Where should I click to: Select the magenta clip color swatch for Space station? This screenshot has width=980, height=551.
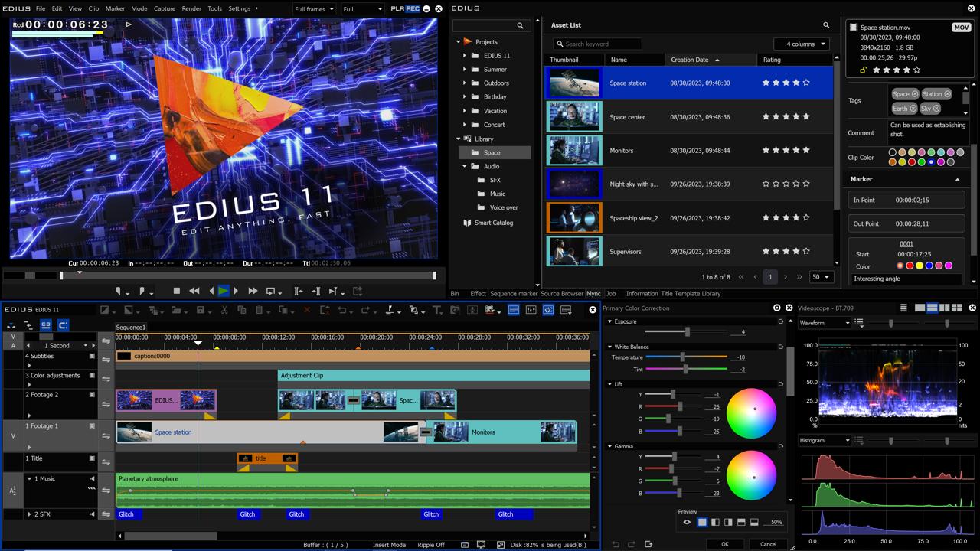coord(941,161)
